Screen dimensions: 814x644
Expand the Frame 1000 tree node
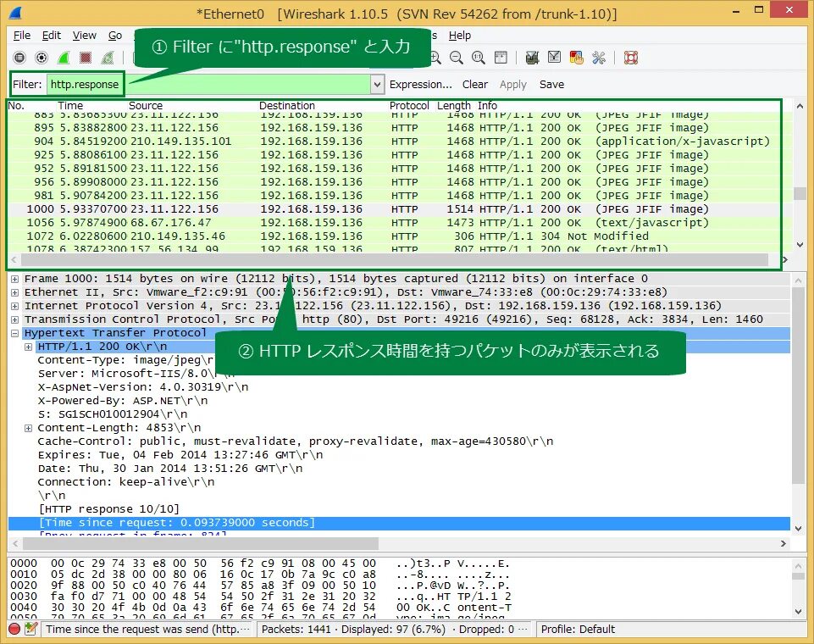click(x=15, y=279)
